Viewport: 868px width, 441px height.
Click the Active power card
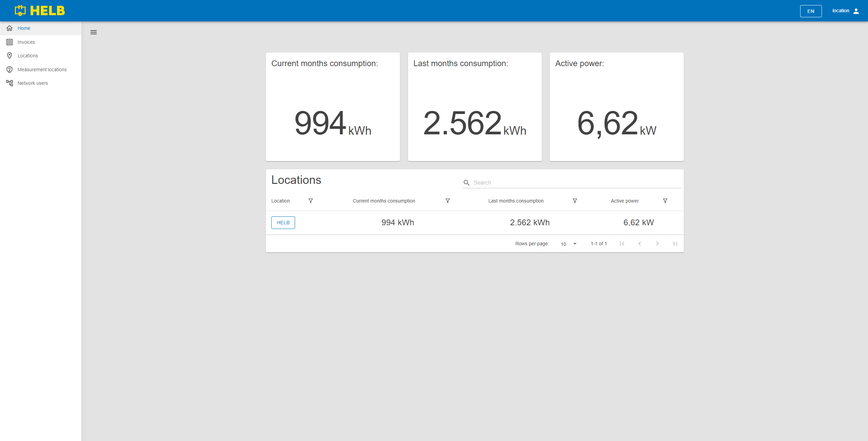[x=617, y=107]
